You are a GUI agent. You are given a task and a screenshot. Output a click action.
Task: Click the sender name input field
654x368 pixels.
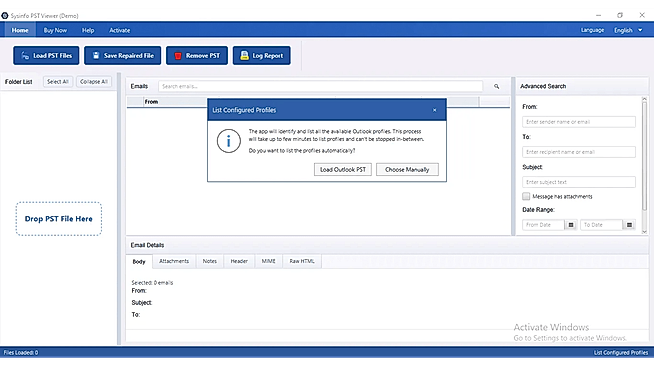pyautogui.click(x=579, y=122)
